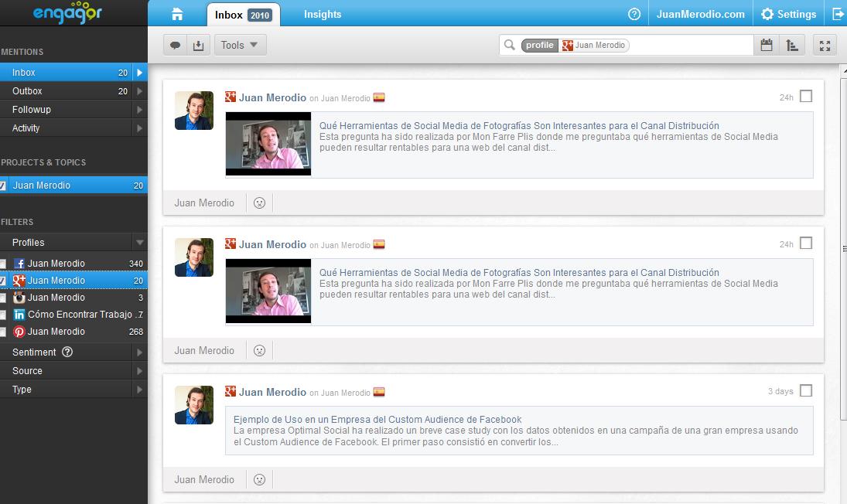Collapse the Profiles filter arrow
Screen dimensions: 847x504
(x=139, y=242)
